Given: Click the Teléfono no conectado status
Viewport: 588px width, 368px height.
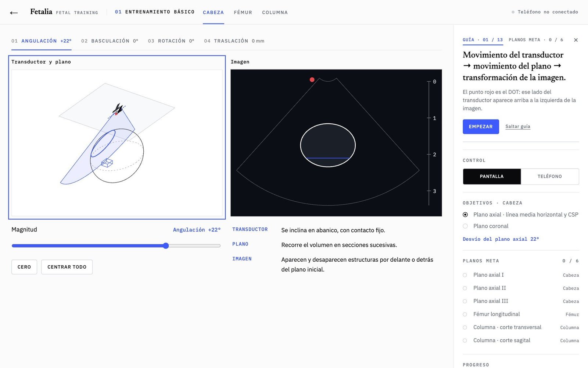Looking at the screenshot, I should [545, 12].
